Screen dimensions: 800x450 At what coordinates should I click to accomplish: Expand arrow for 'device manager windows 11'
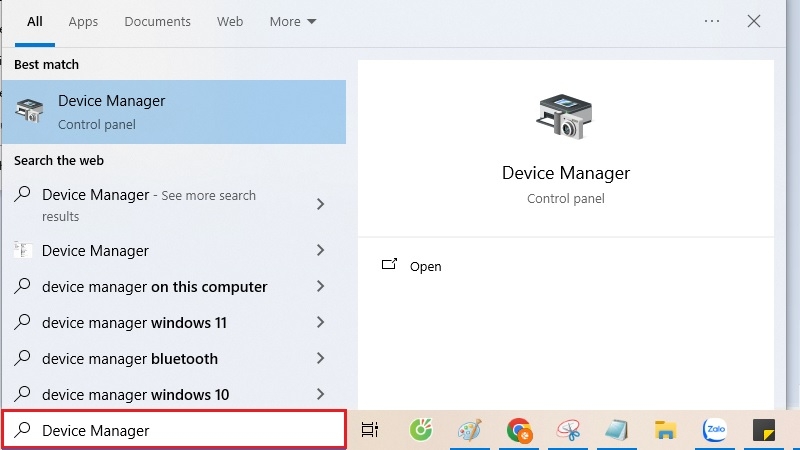(320, 322)
